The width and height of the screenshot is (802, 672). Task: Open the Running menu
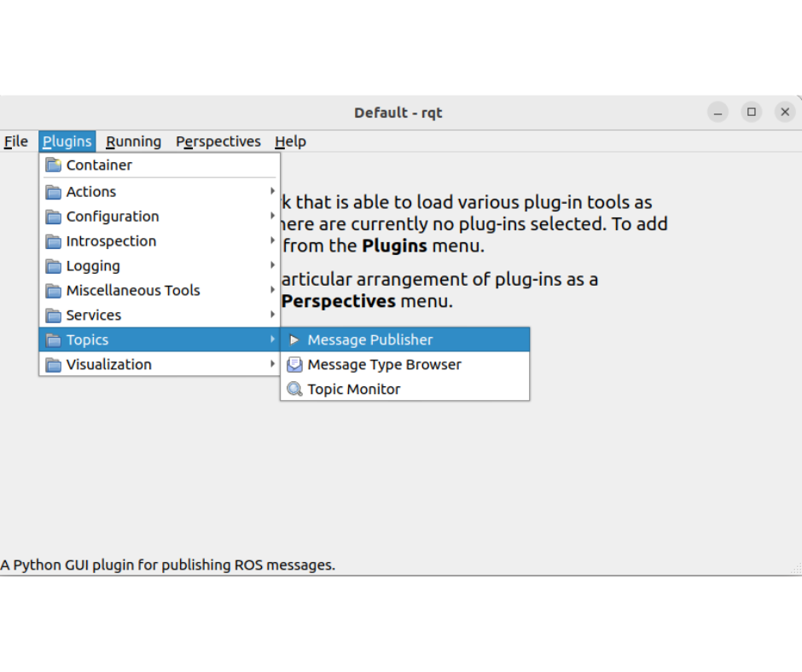pyautogui.click(x=133, y=142)
